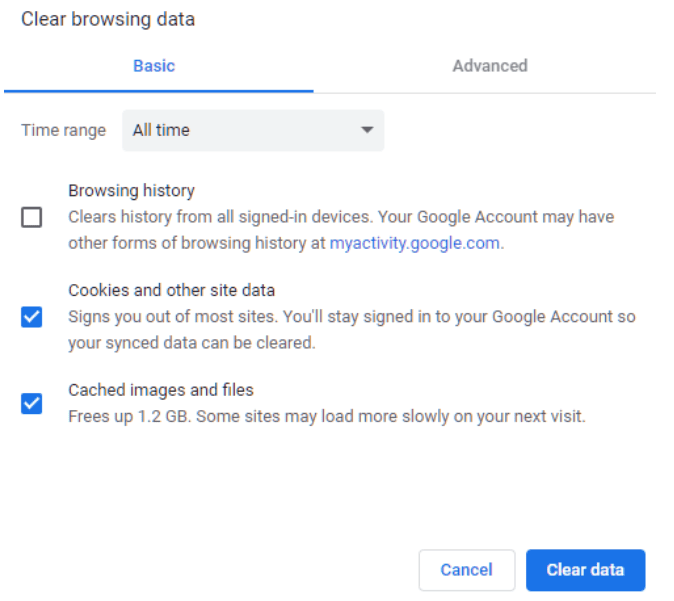Switch to the Basic tab
The height and width of the screenshot is (601, 674).
pyautogui.click(x=154, y=66)
